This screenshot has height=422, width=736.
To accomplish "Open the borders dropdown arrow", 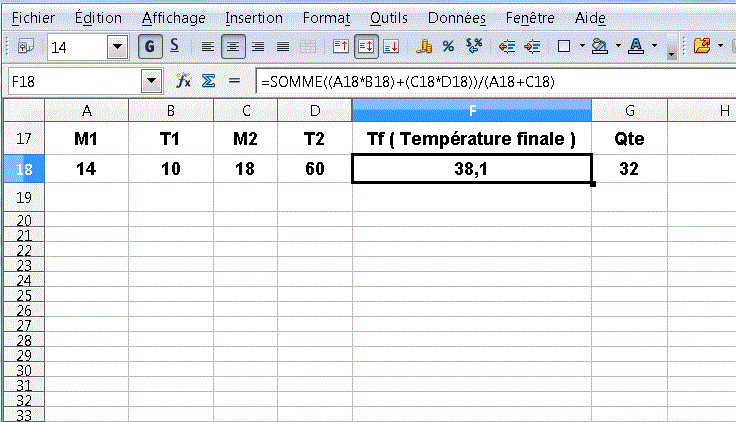I will click(582, 46).
